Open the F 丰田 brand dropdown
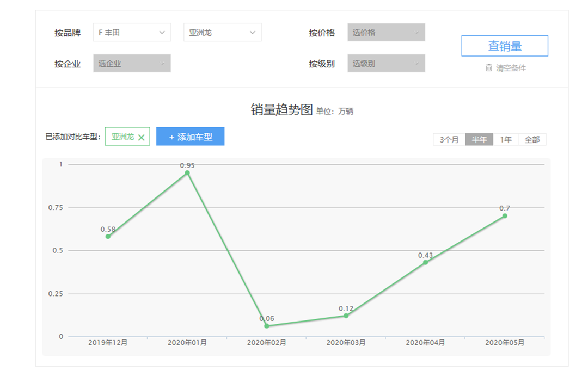This screenshot has width=588, height=389. click(132, 33)
